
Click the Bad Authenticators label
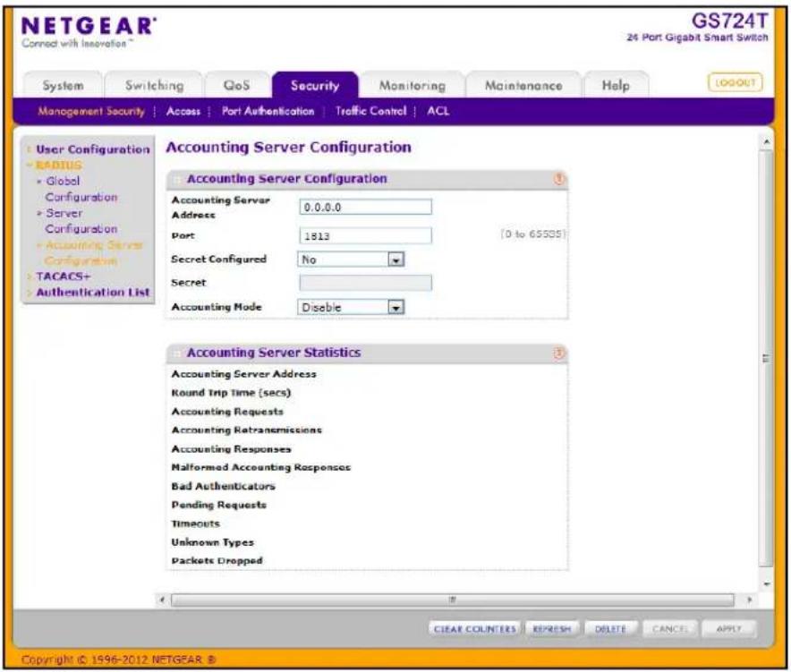tap(224, 487)
